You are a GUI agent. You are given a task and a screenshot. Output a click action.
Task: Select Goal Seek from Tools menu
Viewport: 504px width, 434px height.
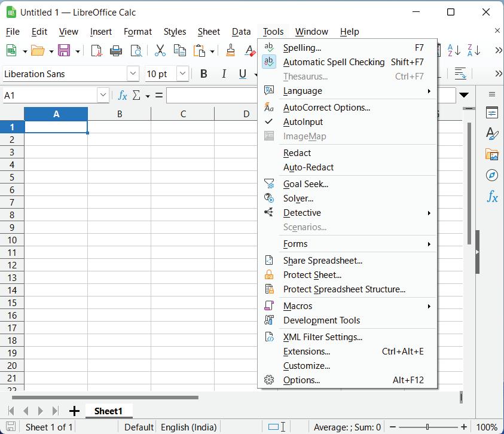pyautogui.click(x=348, y=184)
